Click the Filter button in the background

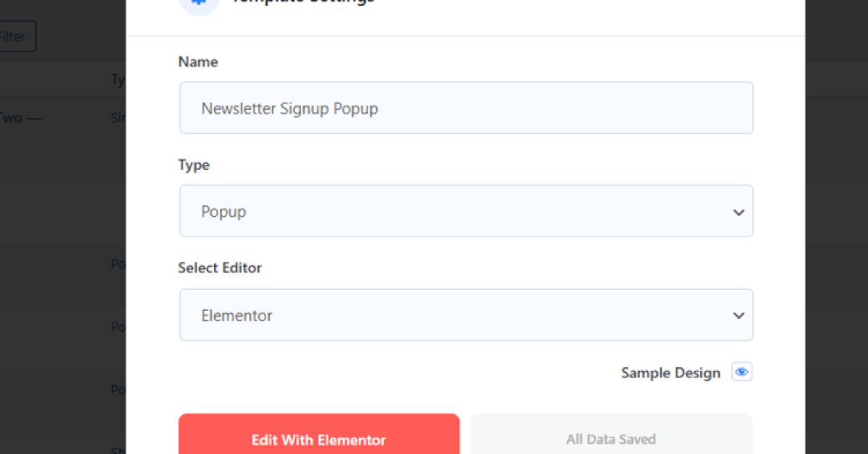pos(14,36)
